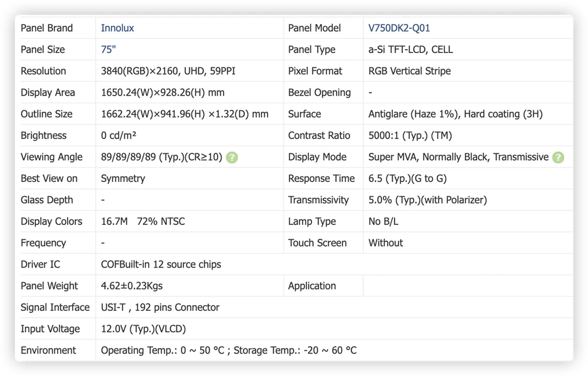Click the 75" panel size link
Image resolution: width=588 pixels, height=376 pixels.
[108, 50]
